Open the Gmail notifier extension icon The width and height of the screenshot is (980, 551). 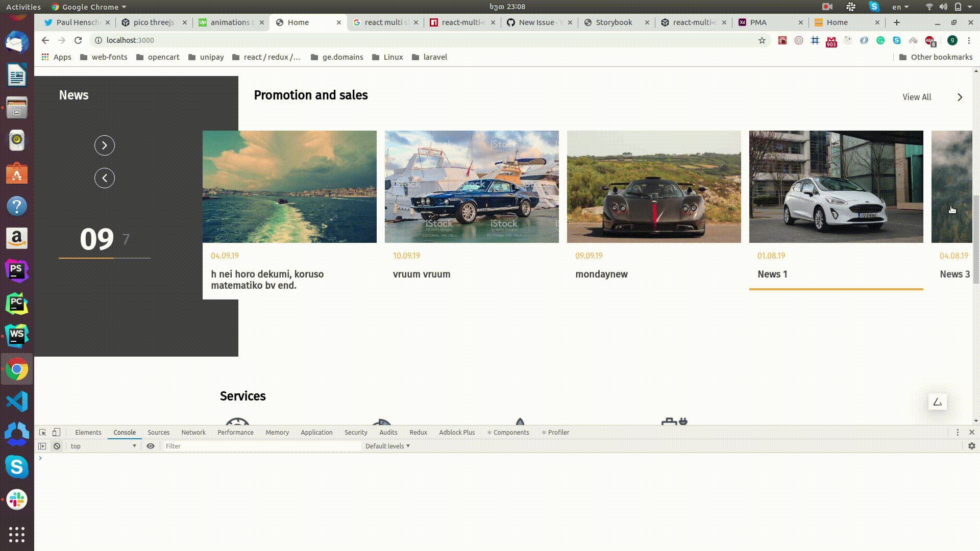[x=831, y=40]
